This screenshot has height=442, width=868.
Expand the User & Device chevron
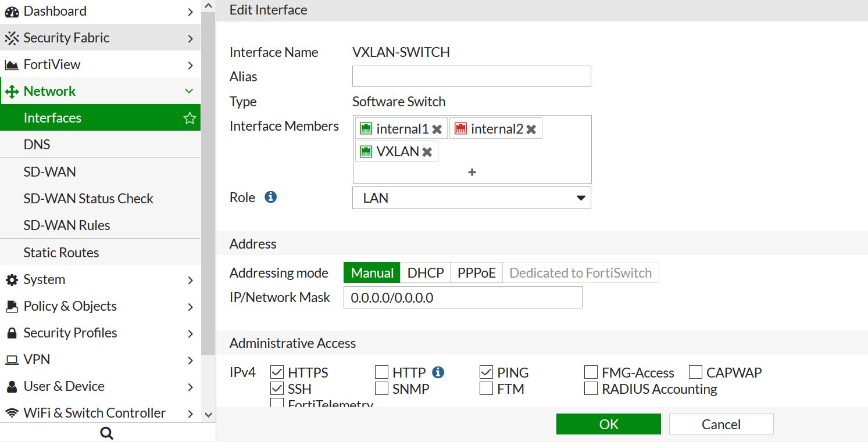tap(190, 387)
